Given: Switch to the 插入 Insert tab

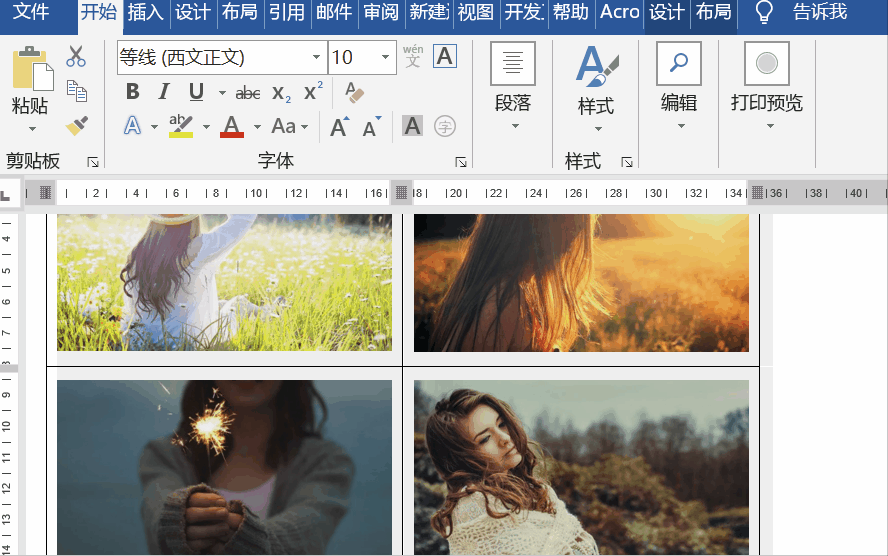Looking at the screenshot, I should point(146,12).
